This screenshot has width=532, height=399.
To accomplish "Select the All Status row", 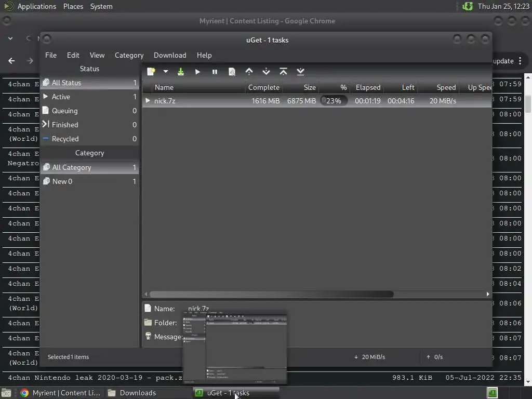I will tap(90, 83).
